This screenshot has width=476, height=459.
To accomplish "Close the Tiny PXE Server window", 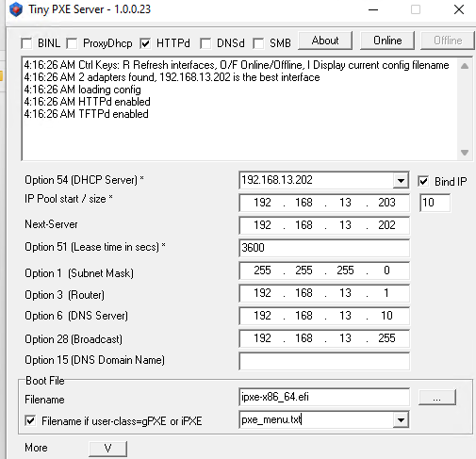I will [459, 9].
